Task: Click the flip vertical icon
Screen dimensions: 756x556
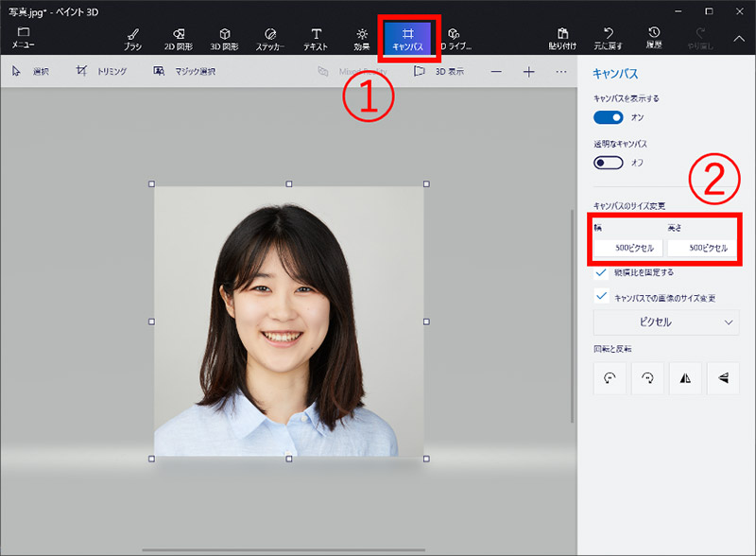Action: (722, 377)
